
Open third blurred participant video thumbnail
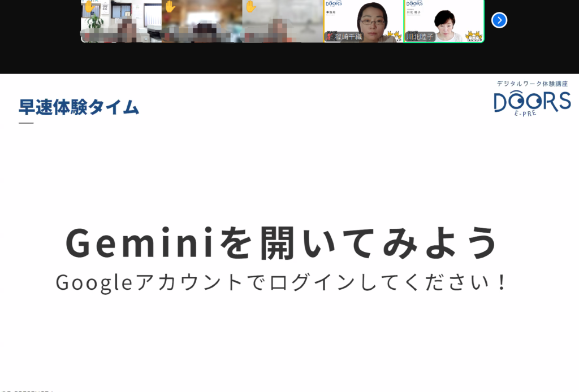click(x=283, y=21)
